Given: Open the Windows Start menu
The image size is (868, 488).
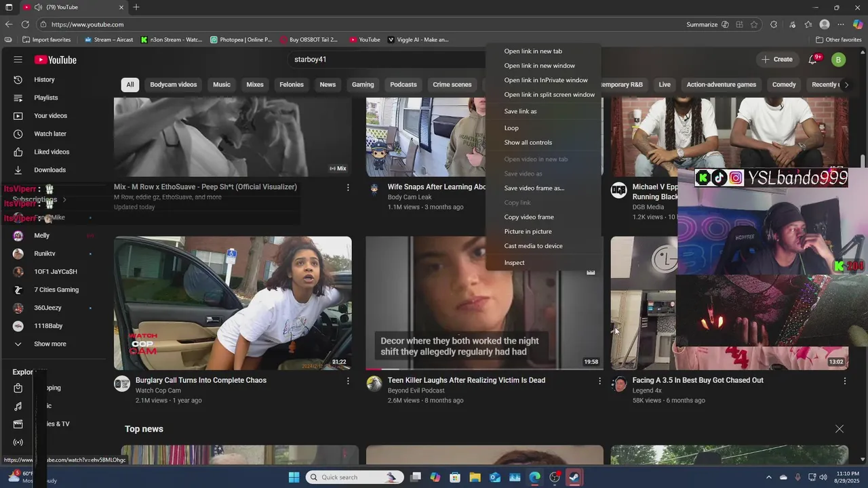Looking at the screenshot, I should coord(294,477).
